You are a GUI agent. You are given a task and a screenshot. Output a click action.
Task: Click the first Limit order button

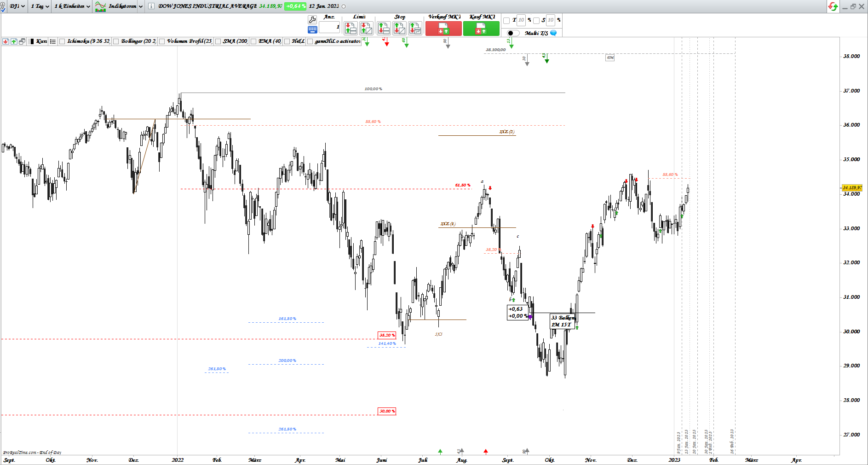pos(351,29)
